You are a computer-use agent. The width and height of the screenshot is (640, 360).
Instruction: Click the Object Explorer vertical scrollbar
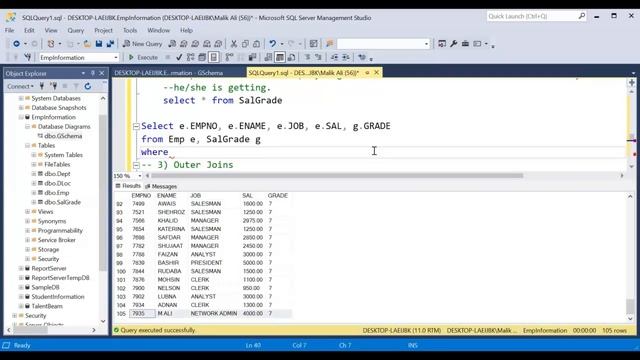point(103,192)
